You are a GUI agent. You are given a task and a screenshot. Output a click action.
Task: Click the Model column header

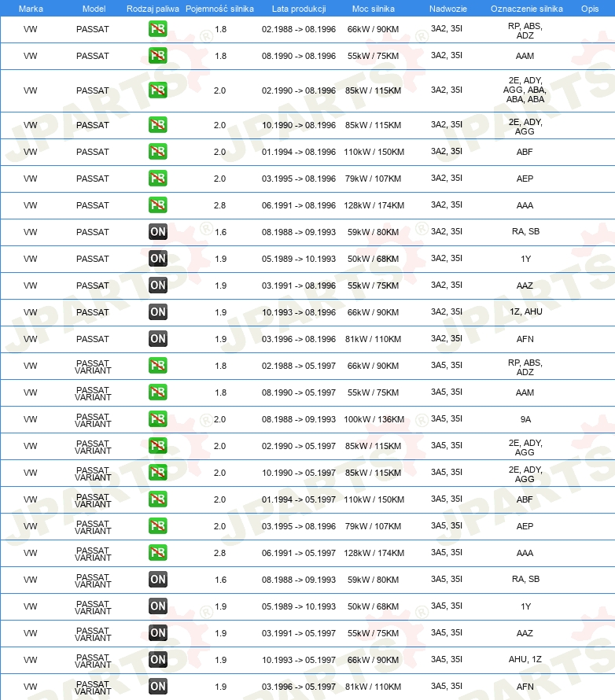click(94, 9)
